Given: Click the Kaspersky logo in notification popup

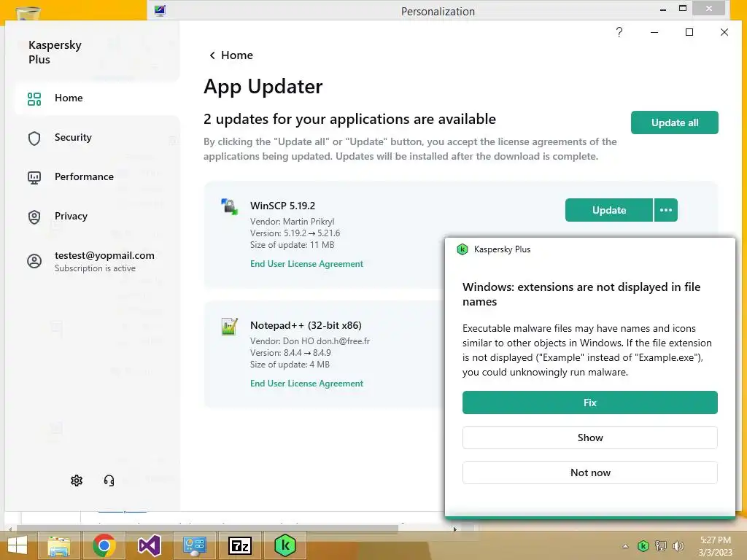Looking at the screenshot, I should pos(462,249).
